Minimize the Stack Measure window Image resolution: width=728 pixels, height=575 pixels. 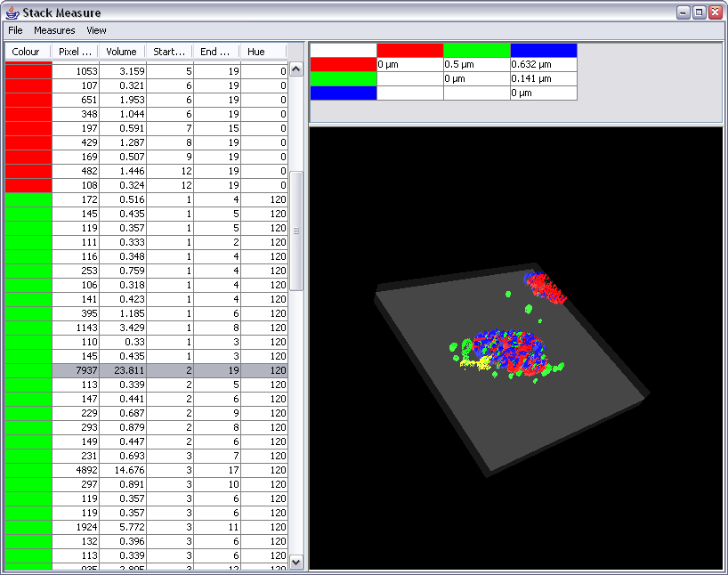click(684, 12)
